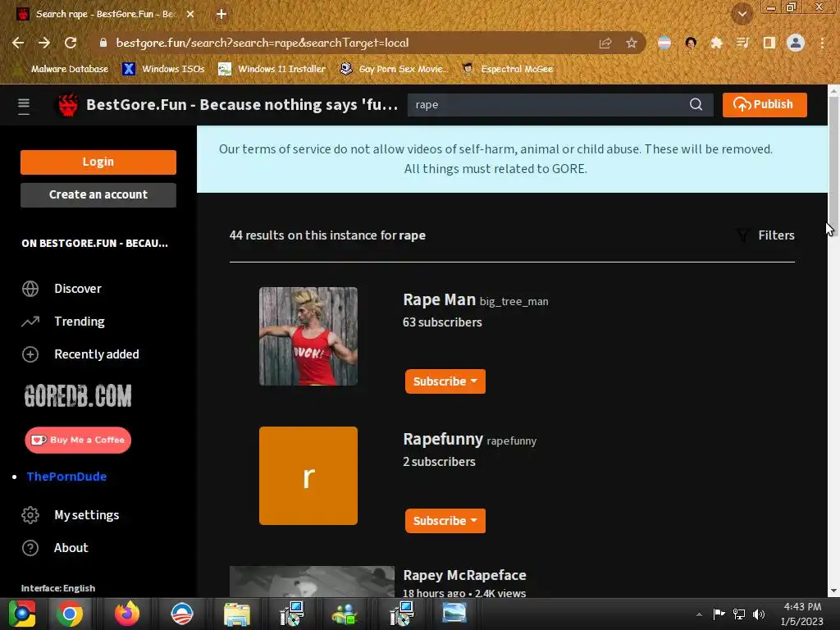The width and height of the screenshot is (840, 630).
Task: Toggle the browser side panel icon
Action: pyautogui.click(x=769, y=43)
